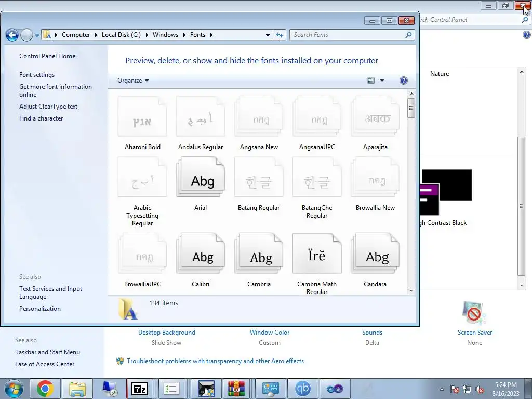Click the fonts list scroll down arrow
The height and width of the screenshot is (399, 532).
[411, 291]
